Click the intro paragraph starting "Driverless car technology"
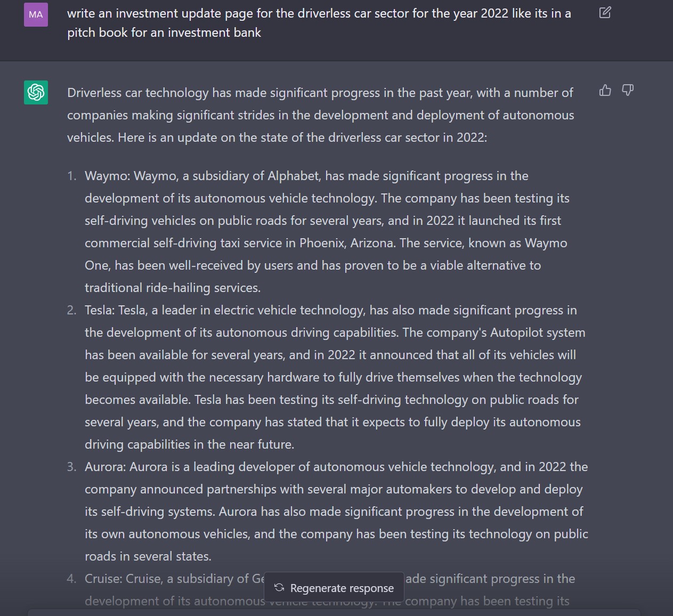This screenshot has width=673, height=616. pos(320,115)
